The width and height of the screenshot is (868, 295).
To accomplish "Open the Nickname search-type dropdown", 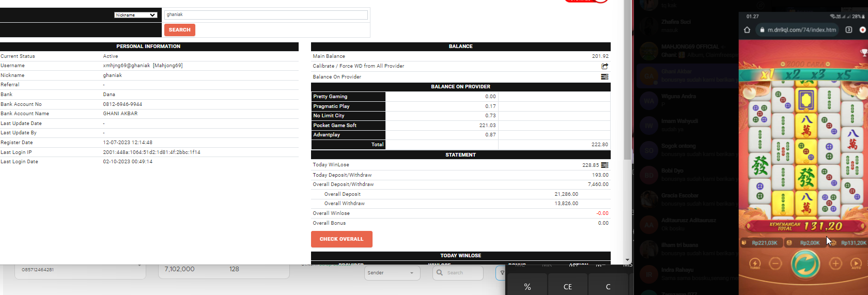I will [135, 15].
